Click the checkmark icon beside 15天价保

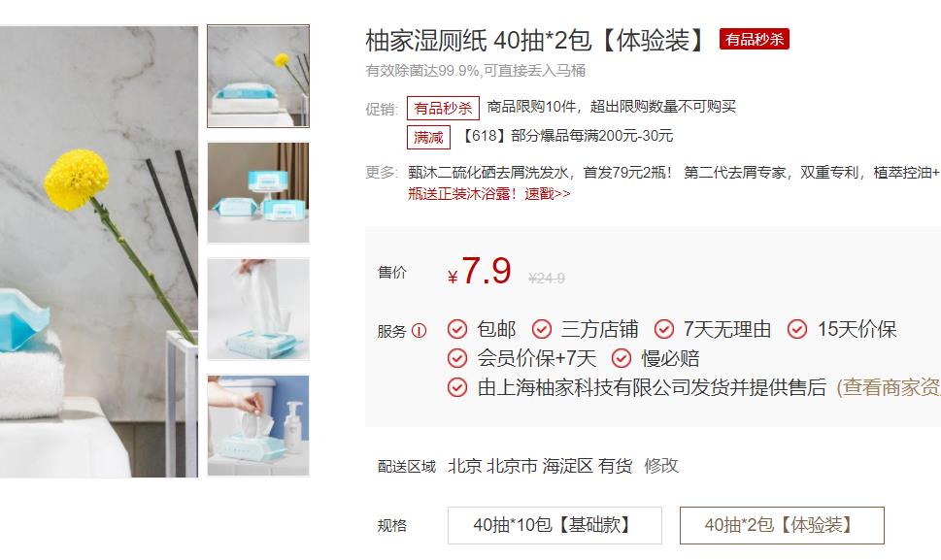(797, 329)
